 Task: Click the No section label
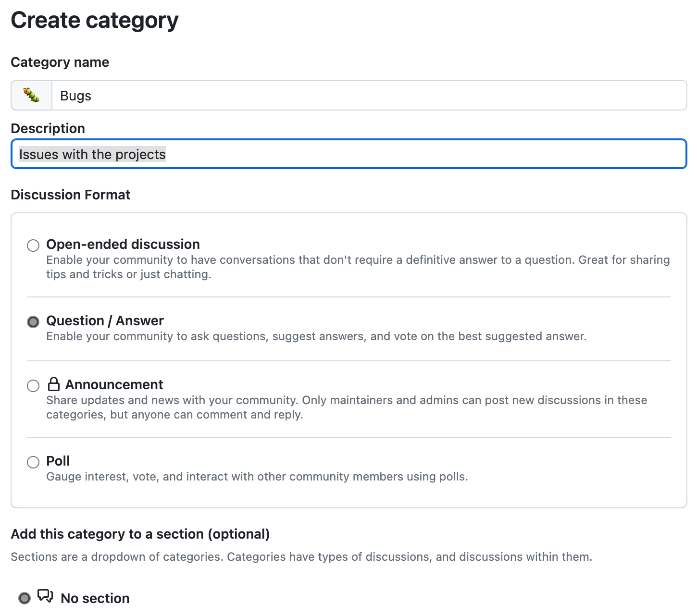coord(94,598)
